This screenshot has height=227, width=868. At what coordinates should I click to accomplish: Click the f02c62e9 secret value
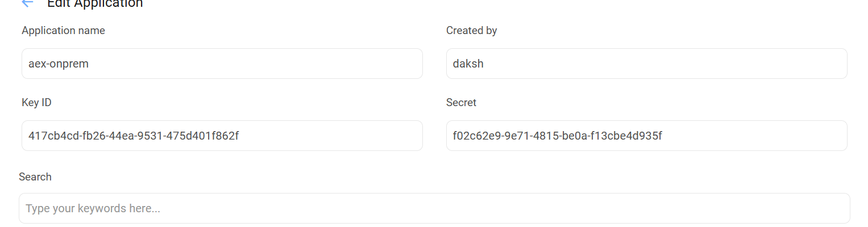(x=557, y=136)
